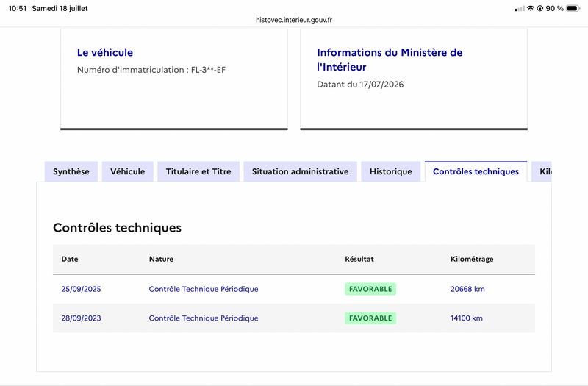Screen dimensions: 588x386
Task: Tap the orientation lock icon in status bar
Action: 540,8
